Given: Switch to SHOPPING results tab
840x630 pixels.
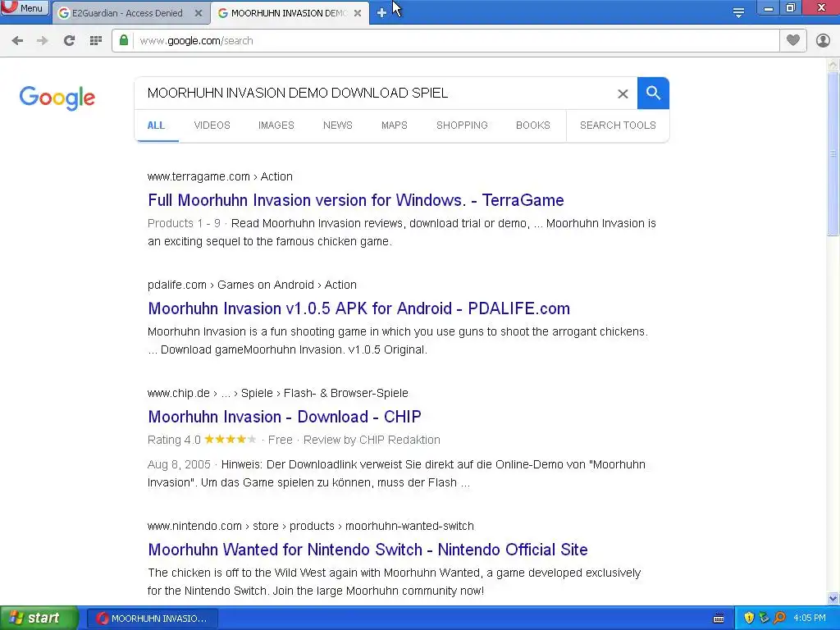Looking at the screenshot, I should point(462,126).
